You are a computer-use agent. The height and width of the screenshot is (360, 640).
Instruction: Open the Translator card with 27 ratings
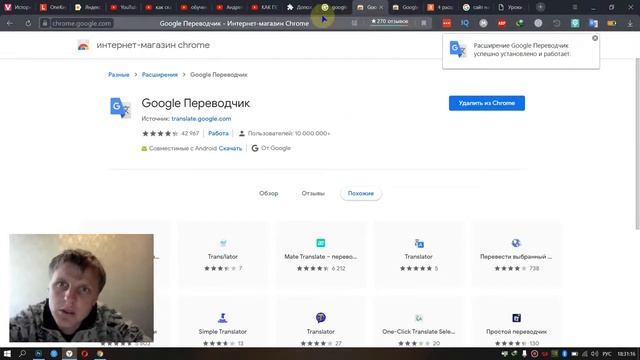coord(321,322)
